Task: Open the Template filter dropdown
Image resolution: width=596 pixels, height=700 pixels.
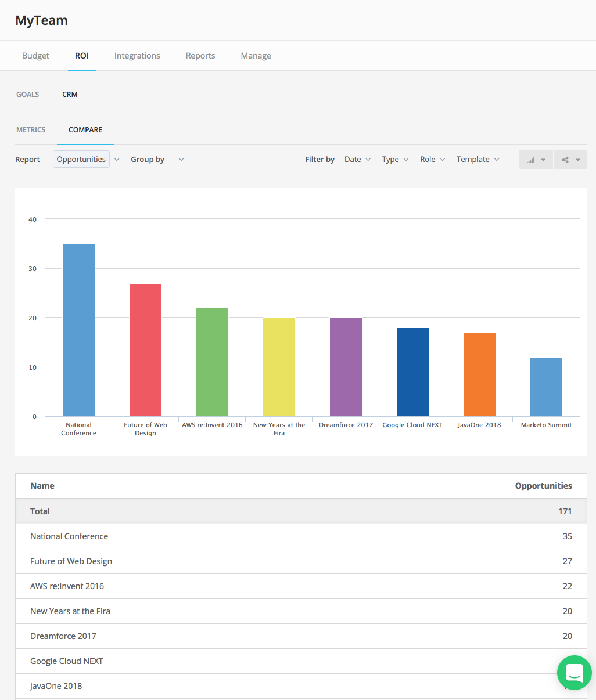Action: (x=477, y=159)
